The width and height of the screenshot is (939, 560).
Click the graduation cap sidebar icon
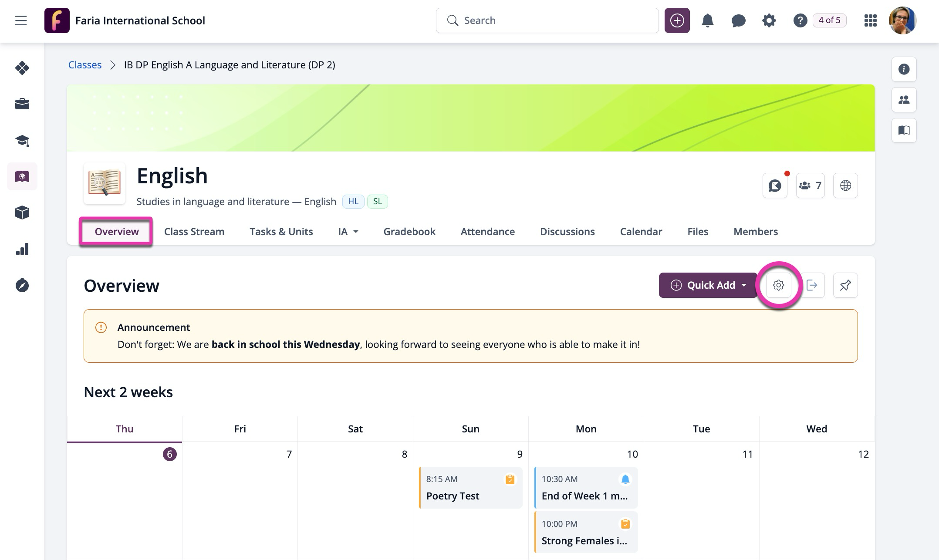22,140
